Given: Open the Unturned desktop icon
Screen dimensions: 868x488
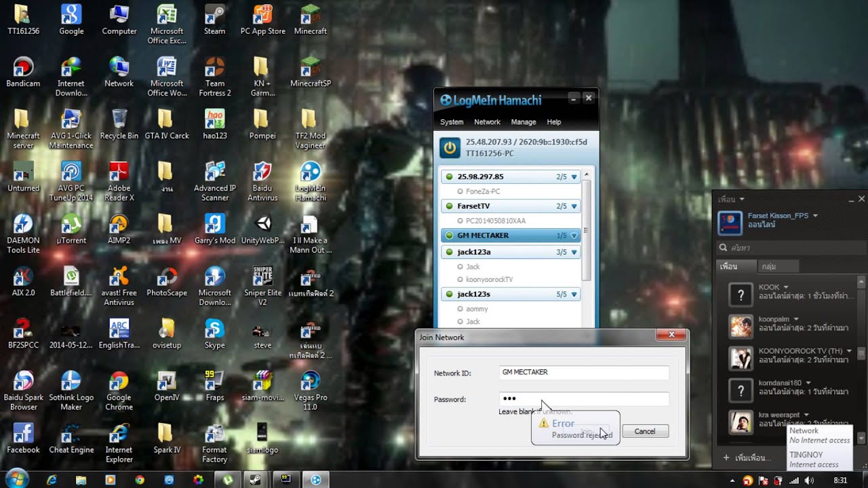Looking at the screenshot, I should (23, 177).
